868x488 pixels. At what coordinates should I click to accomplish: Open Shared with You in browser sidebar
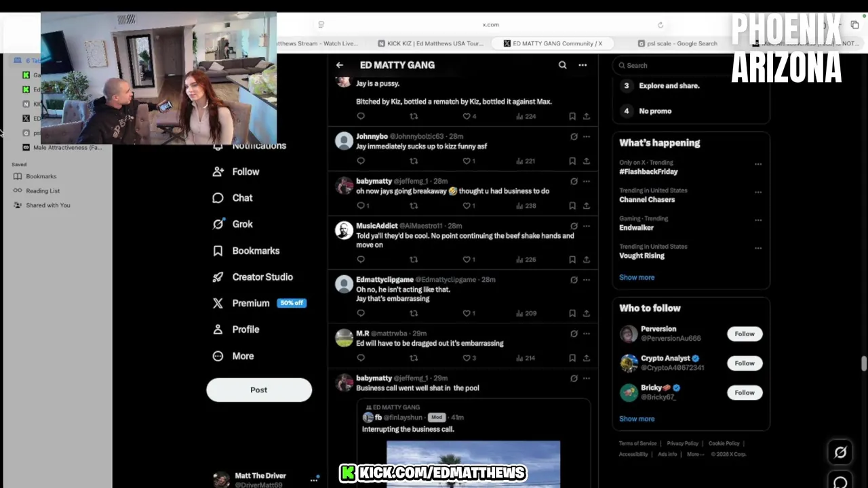[47, 205]
